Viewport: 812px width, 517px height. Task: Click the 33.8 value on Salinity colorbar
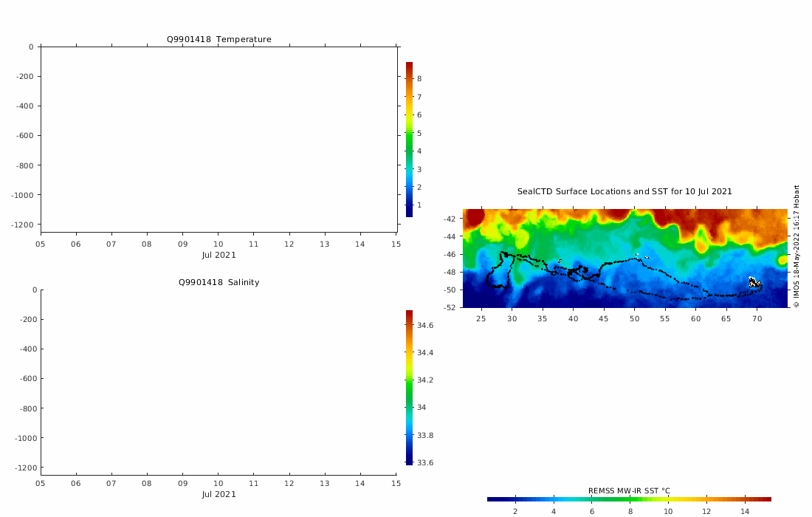pos(425,435)
